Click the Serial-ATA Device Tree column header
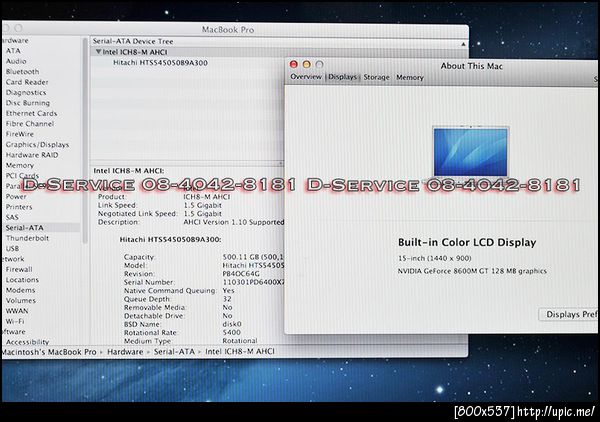Viewport: 600px width, 422px height. [133, 41]
